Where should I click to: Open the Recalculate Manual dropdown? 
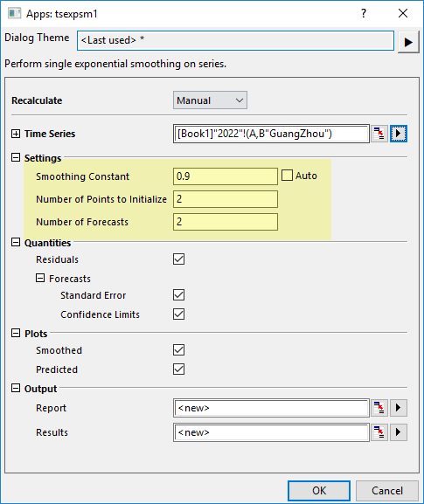click(210, 100)
